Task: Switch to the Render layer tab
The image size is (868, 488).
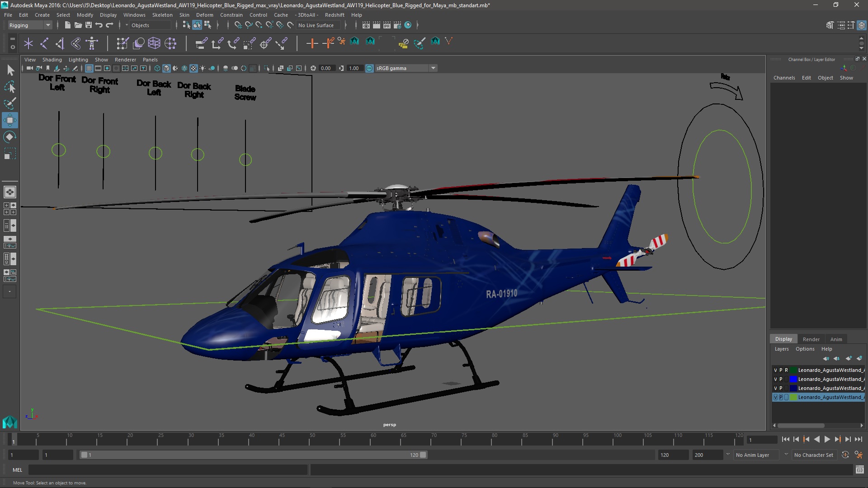Action: (x=811, y=339)
